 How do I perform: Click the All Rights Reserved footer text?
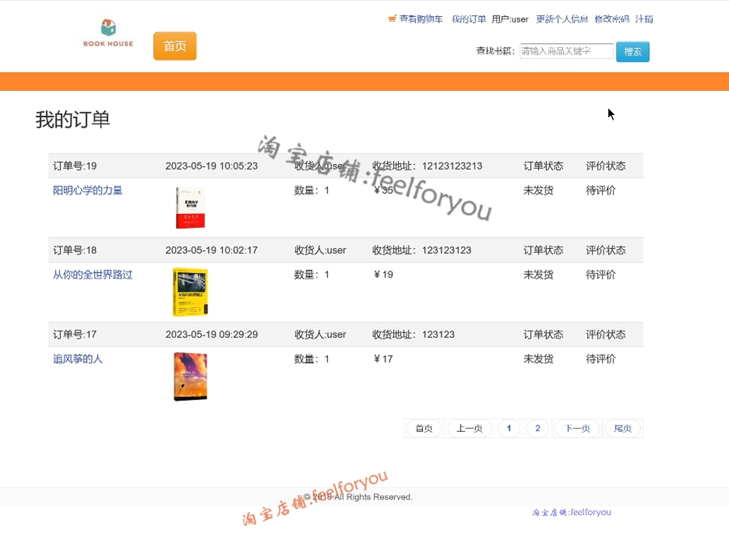click(358, 497)
